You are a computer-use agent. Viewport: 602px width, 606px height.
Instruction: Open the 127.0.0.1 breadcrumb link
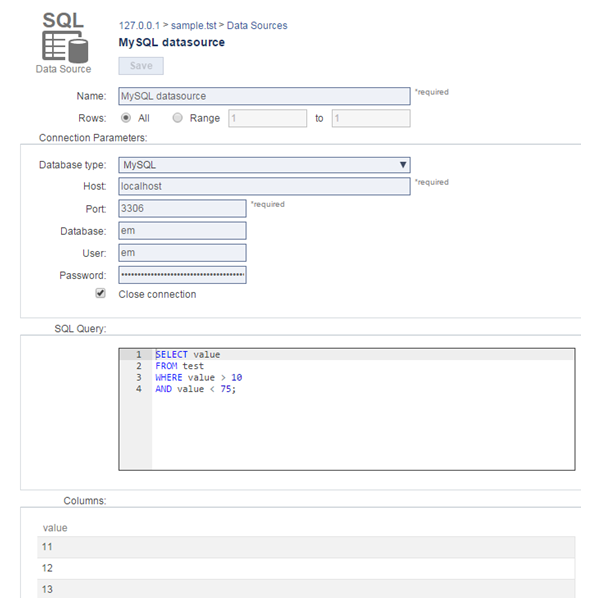point(139,26)
